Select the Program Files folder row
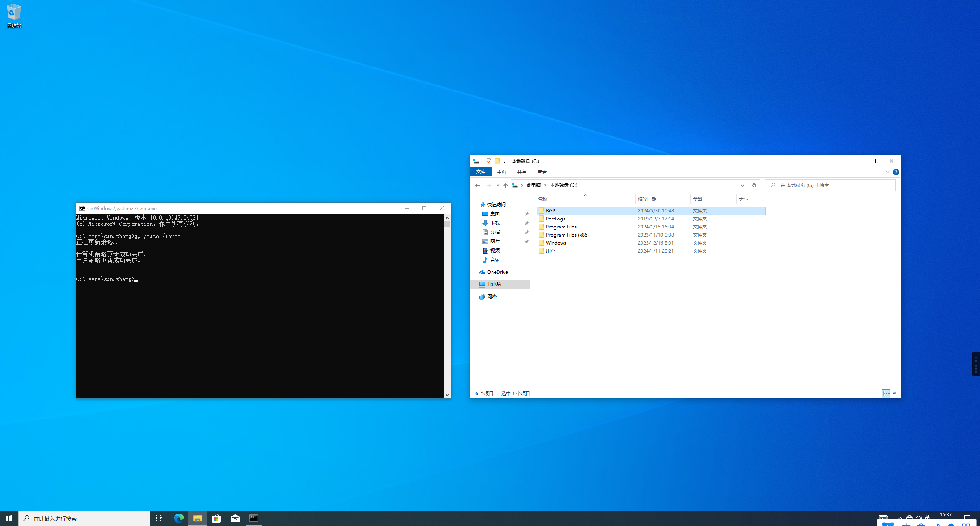This screenshot has height=526, width=980. [651, 227]
